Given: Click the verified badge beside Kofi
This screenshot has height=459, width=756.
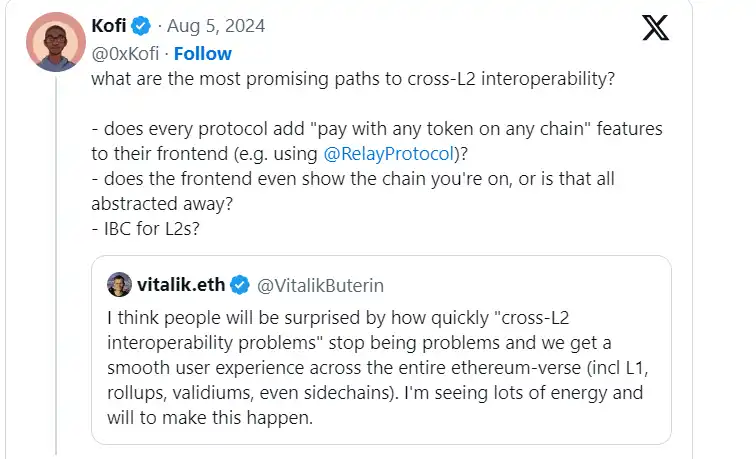Looking at the screenshot, I should [140, 24].
